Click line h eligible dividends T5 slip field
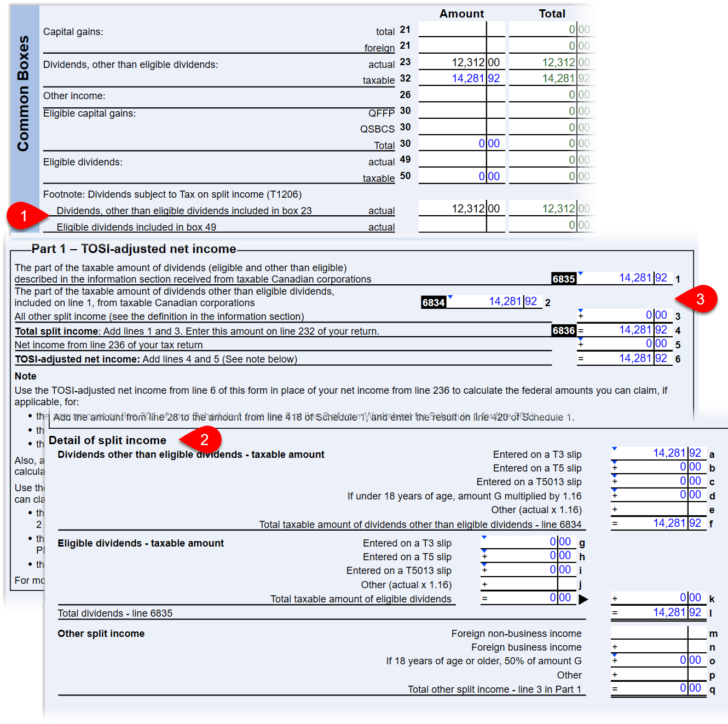Image resolution: width=728 pixels, height=724 pixels. tap(529, 556)
